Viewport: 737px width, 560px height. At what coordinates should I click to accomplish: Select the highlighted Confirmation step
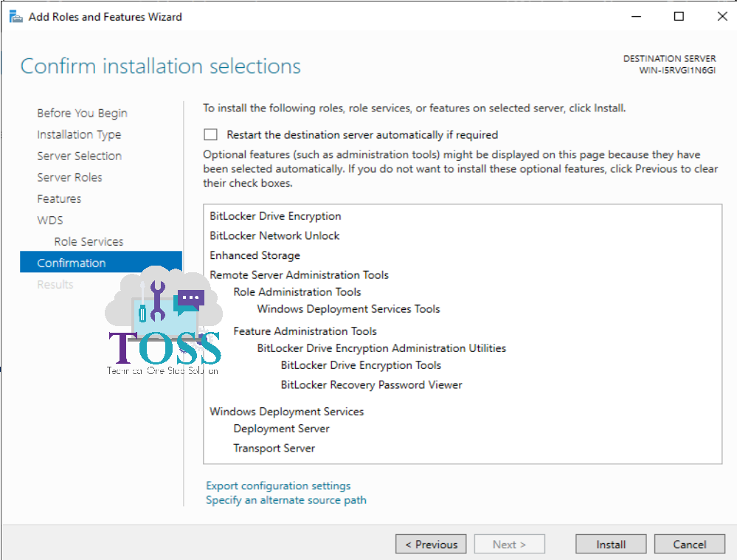pos(71,262)
